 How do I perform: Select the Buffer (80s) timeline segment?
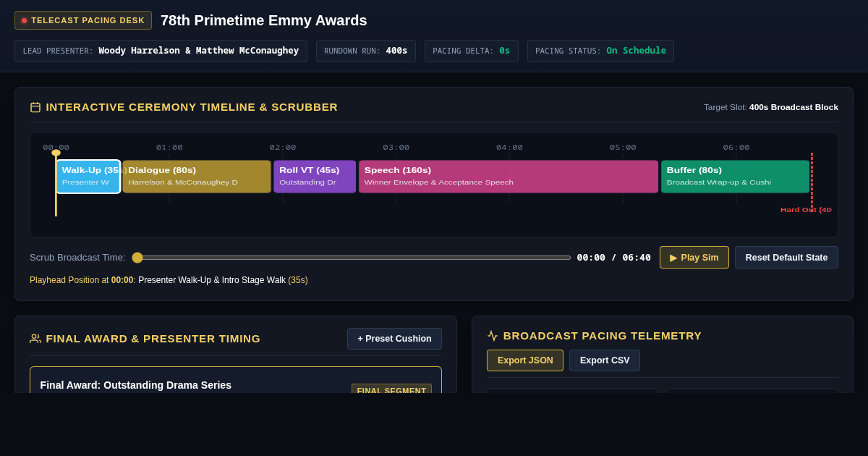click(735, 177)
